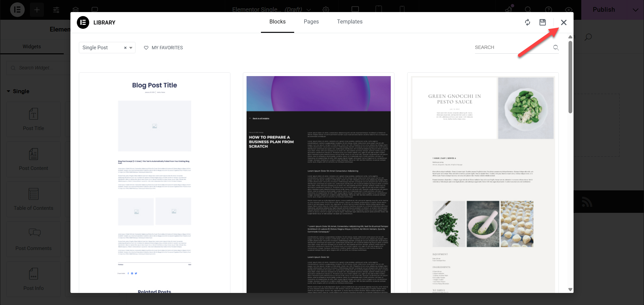Switch to tablet responsive view icon
The image size is (644, 305).
(379, 9)
